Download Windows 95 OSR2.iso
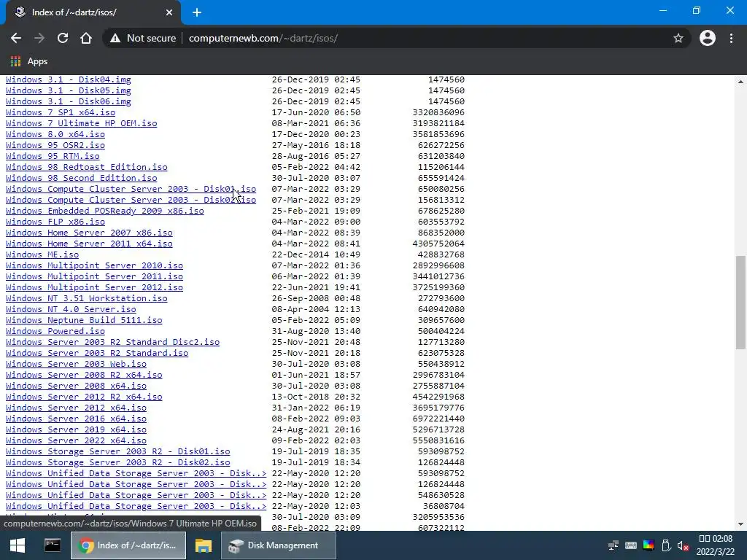Image resolution: width=747 pixels, height=560 pixels. tap(55, 145)
